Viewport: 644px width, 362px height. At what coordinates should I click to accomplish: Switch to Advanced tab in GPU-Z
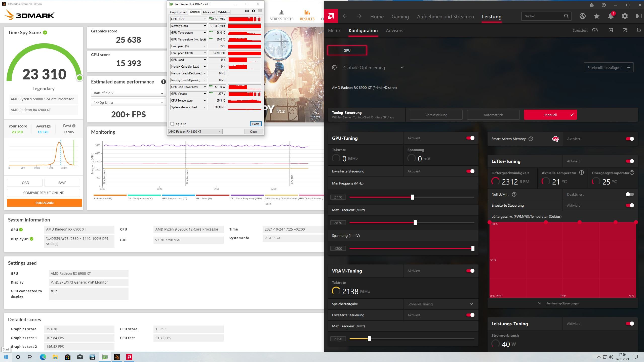click(x=209, y=12)
